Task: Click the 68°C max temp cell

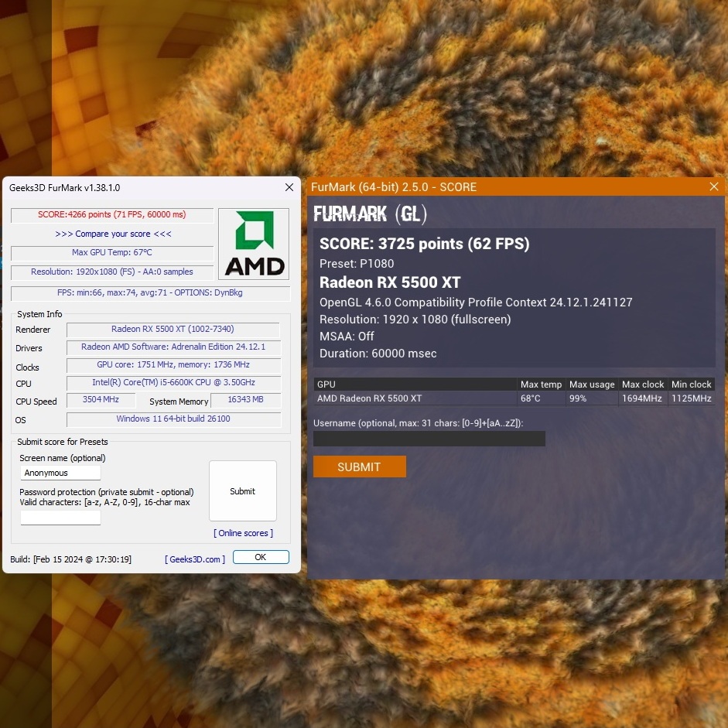Action: click(542, 398)
